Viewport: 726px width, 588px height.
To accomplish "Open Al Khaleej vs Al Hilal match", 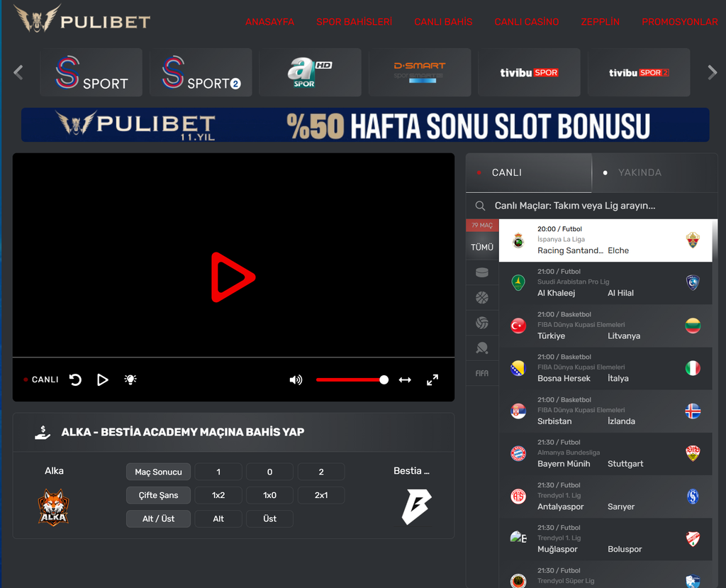I will pos(605,283).
